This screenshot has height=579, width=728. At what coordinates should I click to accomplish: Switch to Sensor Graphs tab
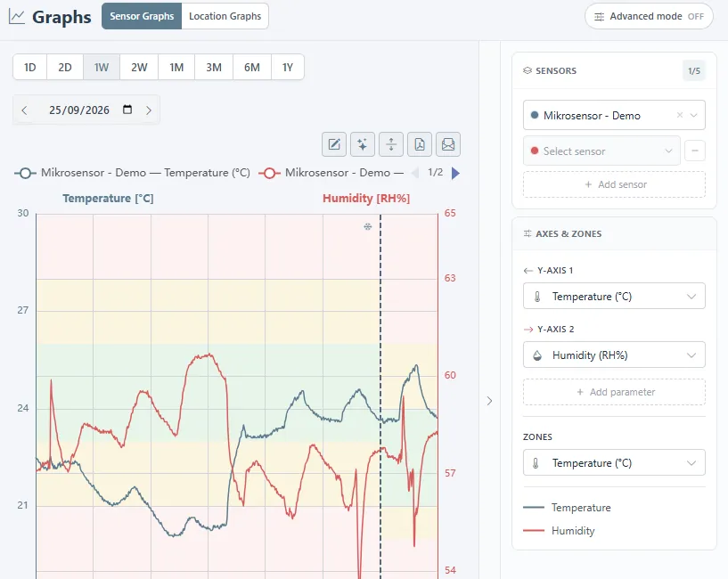click(x=142, y=16)
